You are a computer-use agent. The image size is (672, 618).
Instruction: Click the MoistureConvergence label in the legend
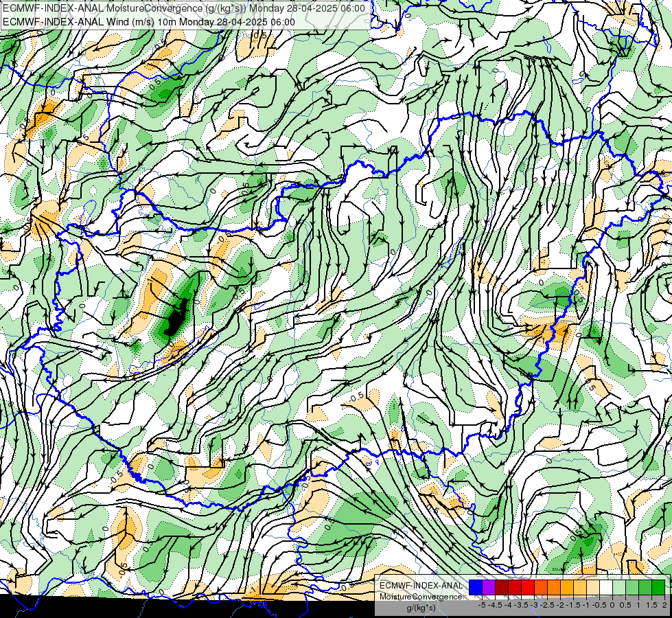coord(421,597)
